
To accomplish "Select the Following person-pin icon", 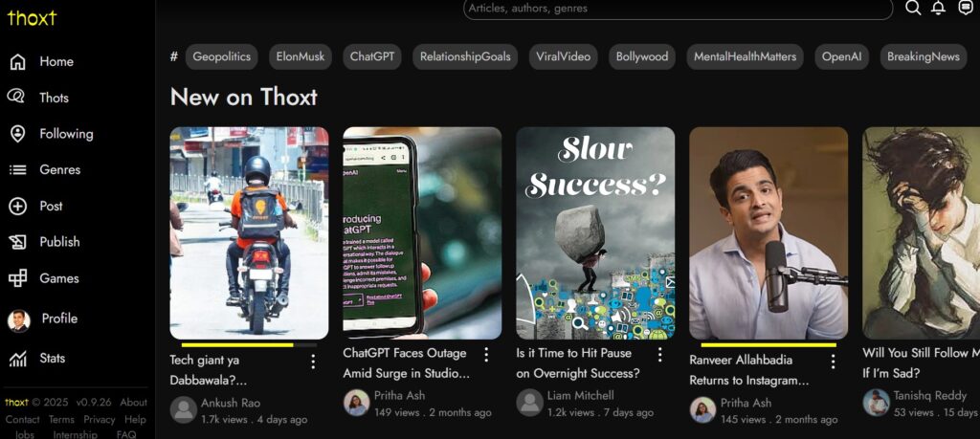I will 17,134.
